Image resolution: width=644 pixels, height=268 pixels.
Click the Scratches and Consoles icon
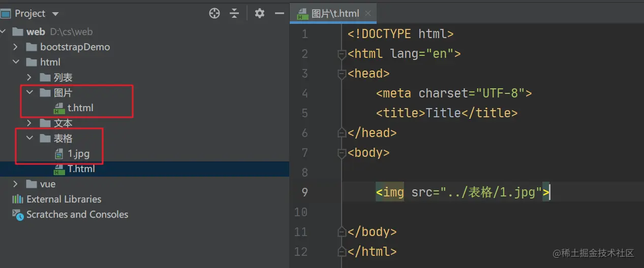18,215
